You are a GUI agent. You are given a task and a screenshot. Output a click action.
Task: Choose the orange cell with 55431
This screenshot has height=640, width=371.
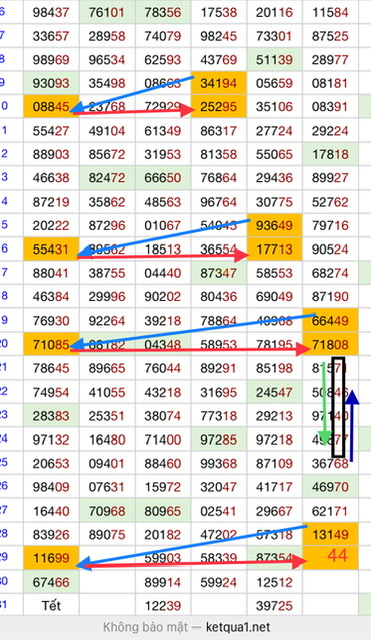[51, 249]
